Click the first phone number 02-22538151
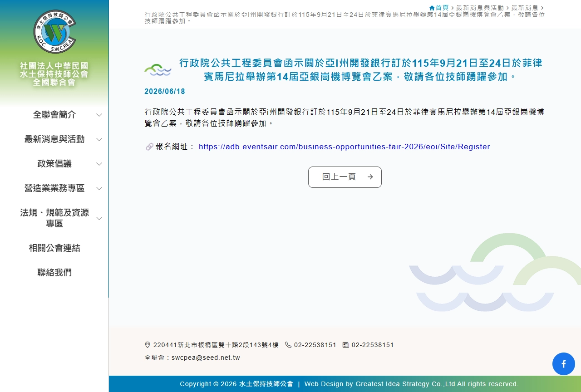581x392 pixels. [x=315, y=345]
